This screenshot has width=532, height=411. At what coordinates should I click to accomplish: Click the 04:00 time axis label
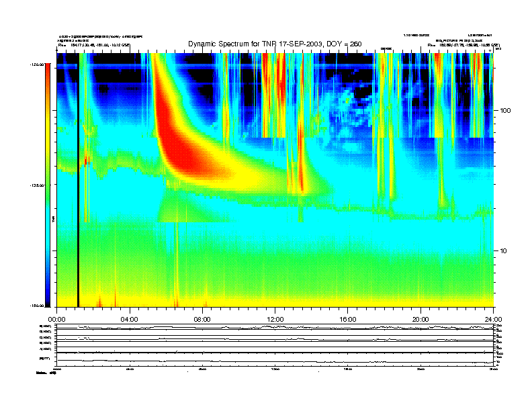130,320
